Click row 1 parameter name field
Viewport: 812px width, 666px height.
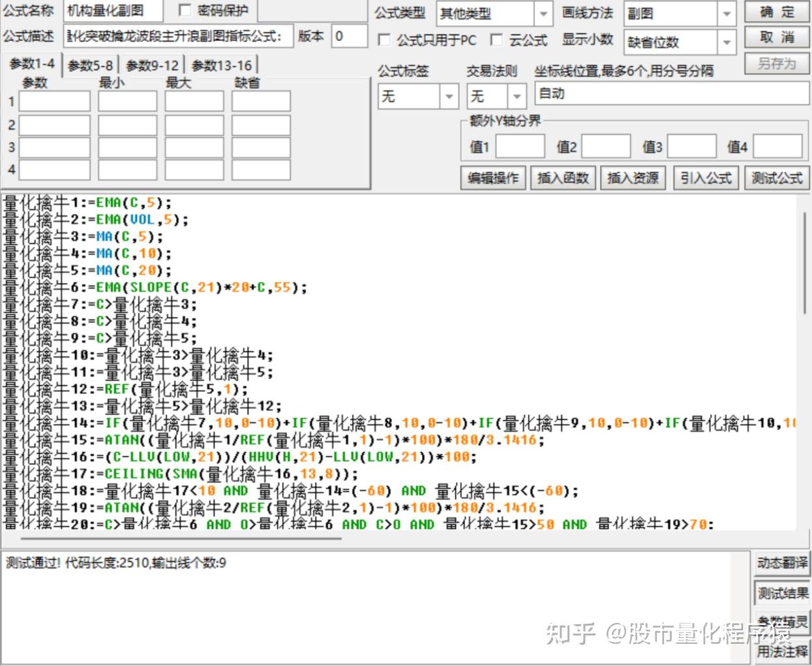[x=54, y=102]
